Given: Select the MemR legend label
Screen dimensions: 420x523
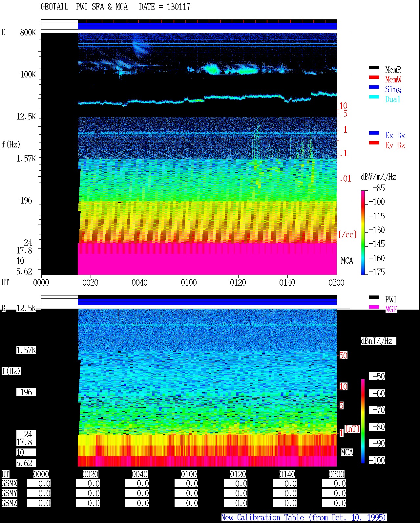Looking at the screenshot, I should [393, 70].
